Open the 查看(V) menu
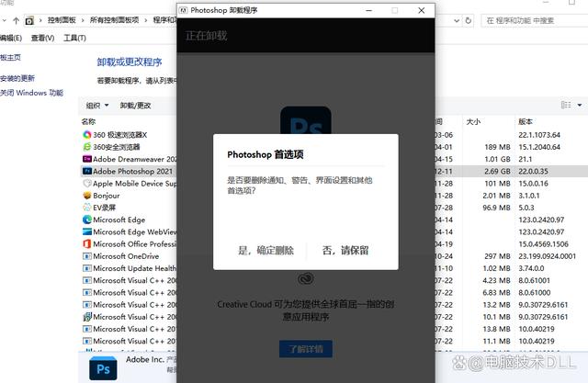The height and width of the screenshot is (383, 588). pyautogui.click(x=43, y=38)
